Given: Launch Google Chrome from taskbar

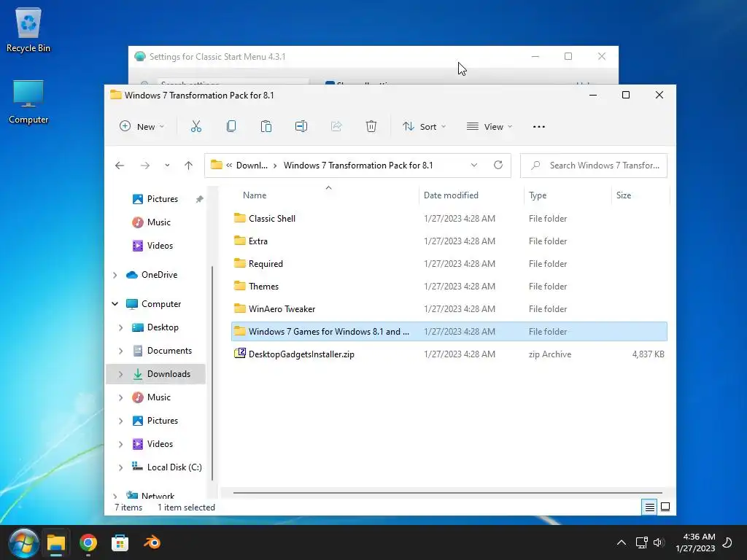Looking at the screenshot, I should coord(88,542).
